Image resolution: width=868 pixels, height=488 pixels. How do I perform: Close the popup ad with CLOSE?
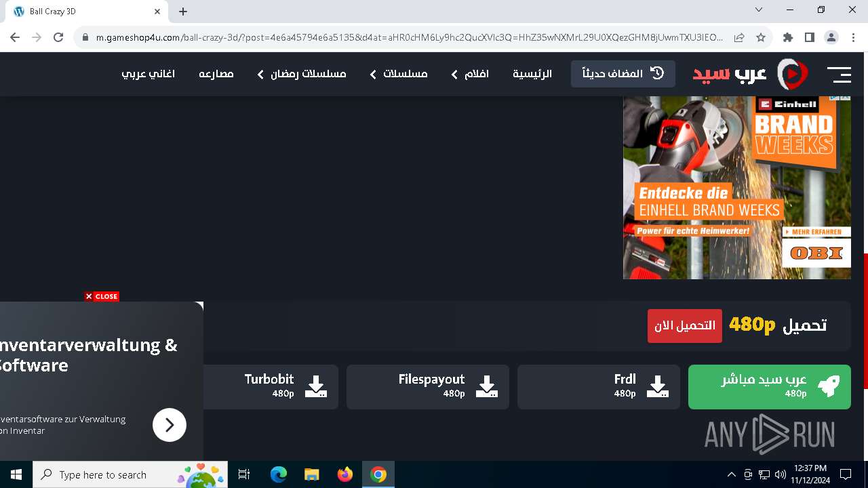click(102, 296)
